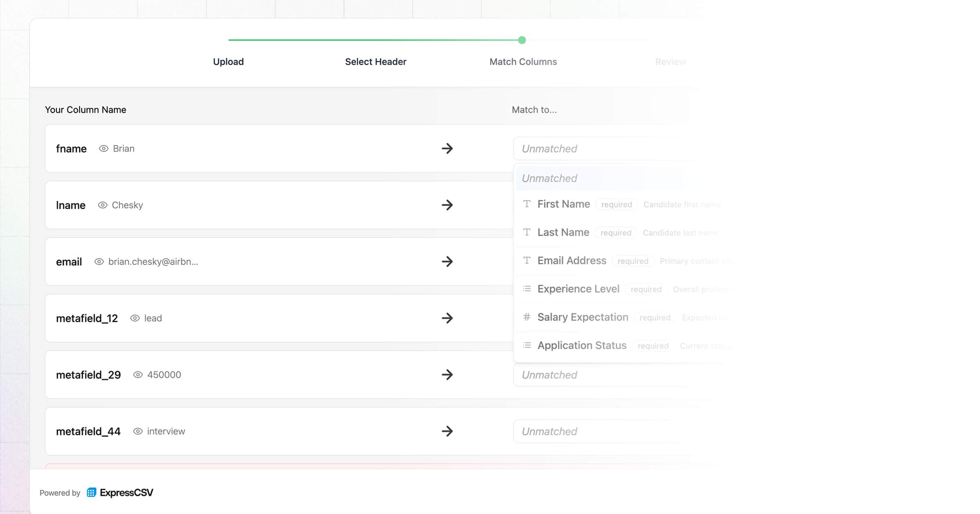
Task: Click the list icon next to Experience Level
Action: [527, 288]
